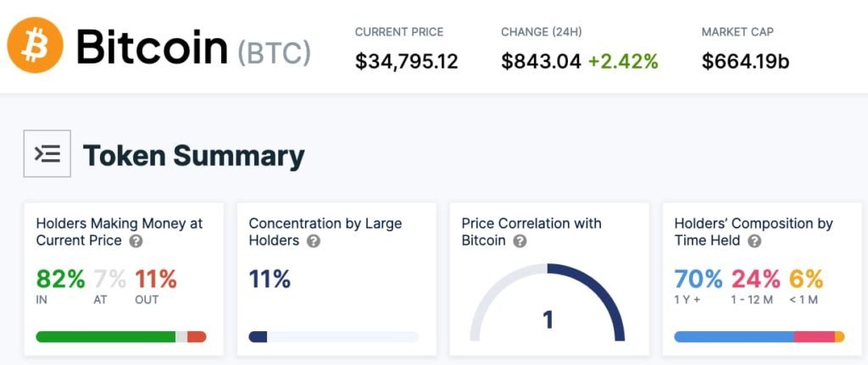Screen dimensions: 868x365
Task: Open help for Holders Making Money
Action: pyautogui.click(x=136, y=241)
